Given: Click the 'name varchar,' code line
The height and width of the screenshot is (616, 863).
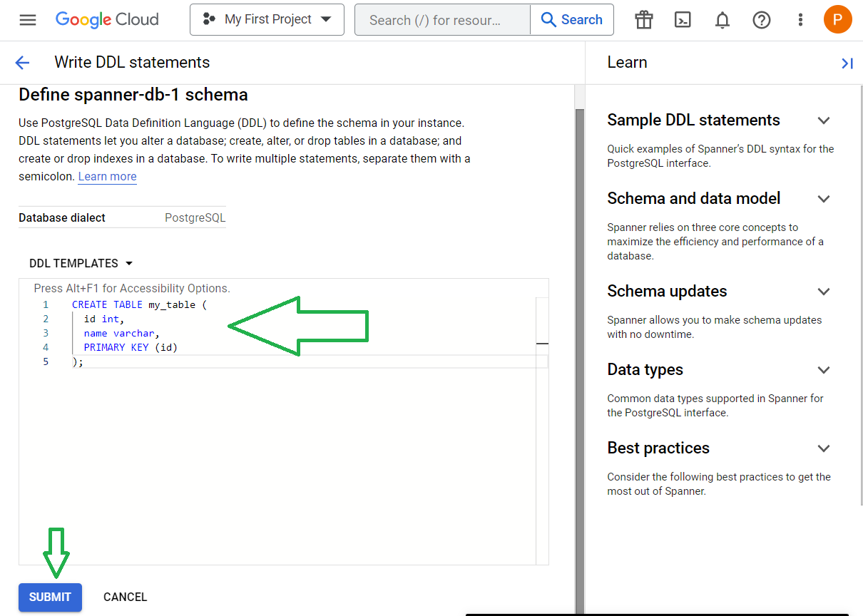Looking at the screenshot, I should point(122,333).
